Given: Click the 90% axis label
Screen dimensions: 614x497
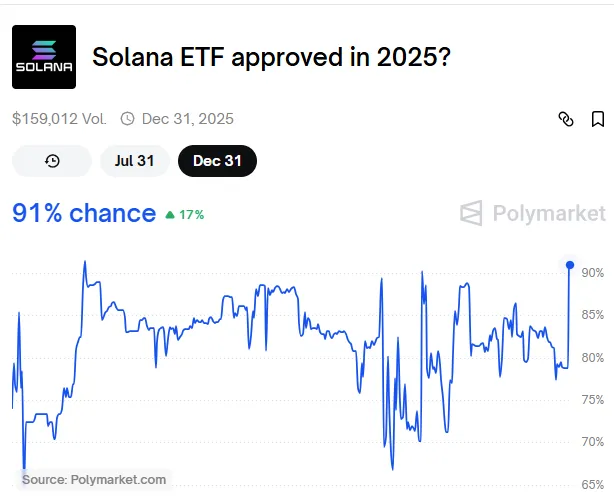Looking at the screenshot, I should [592, 273].
